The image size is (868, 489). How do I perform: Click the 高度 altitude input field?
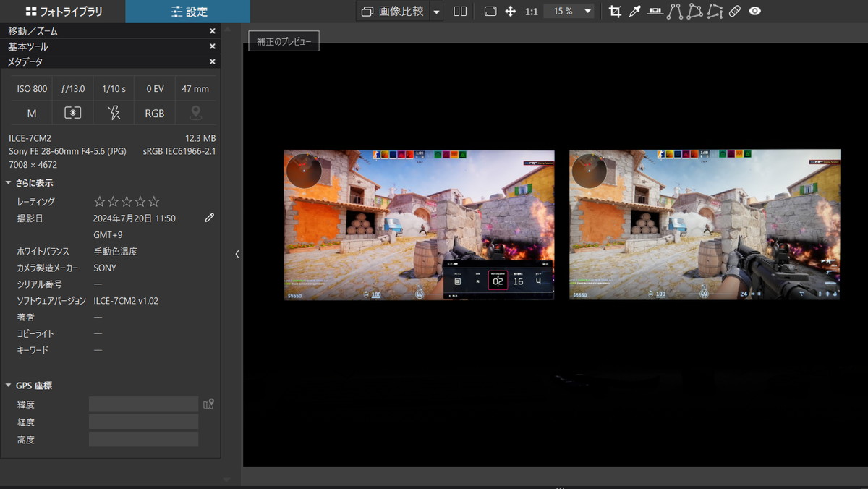pyautogui.click(x=143, y=440)
